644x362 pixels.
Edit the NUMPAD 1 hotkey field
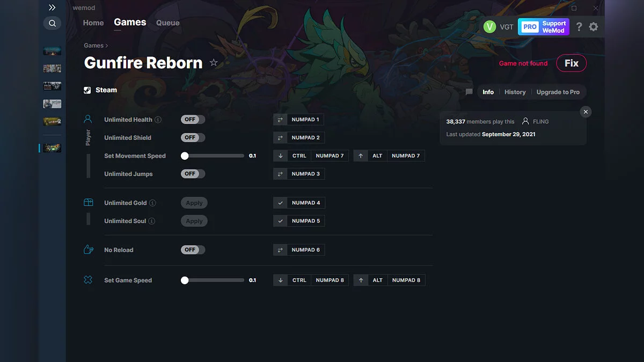305,120
